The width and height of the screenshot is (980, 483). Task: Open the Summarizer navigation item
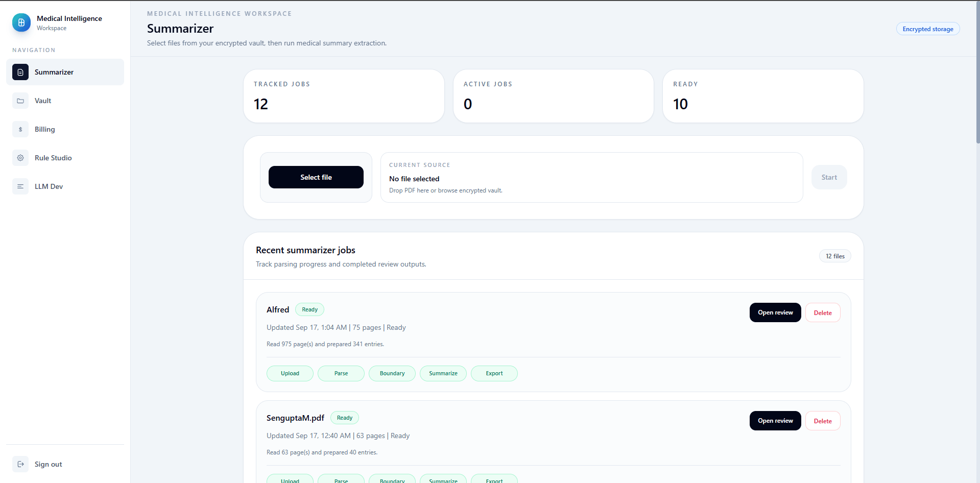[x=65, y=72]
